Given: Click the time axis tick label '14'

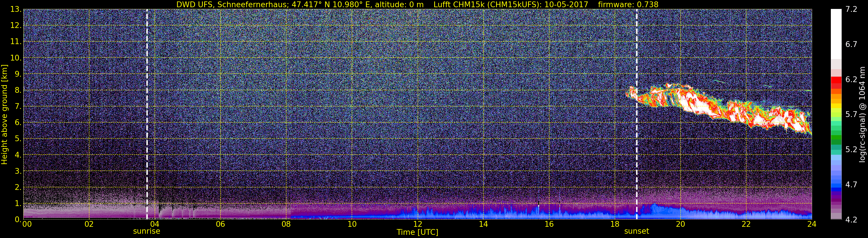Looking at the screenshot, I should 483,224.
